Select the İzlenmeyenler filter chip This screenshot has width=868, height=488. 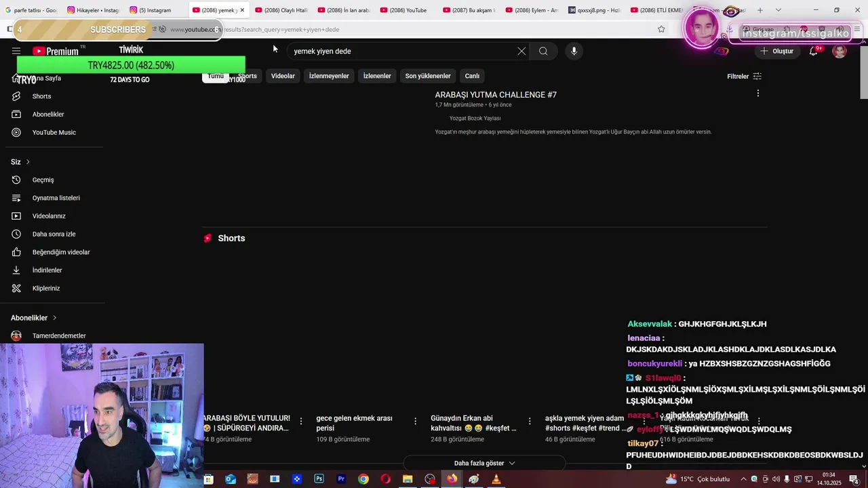(329, 76)
